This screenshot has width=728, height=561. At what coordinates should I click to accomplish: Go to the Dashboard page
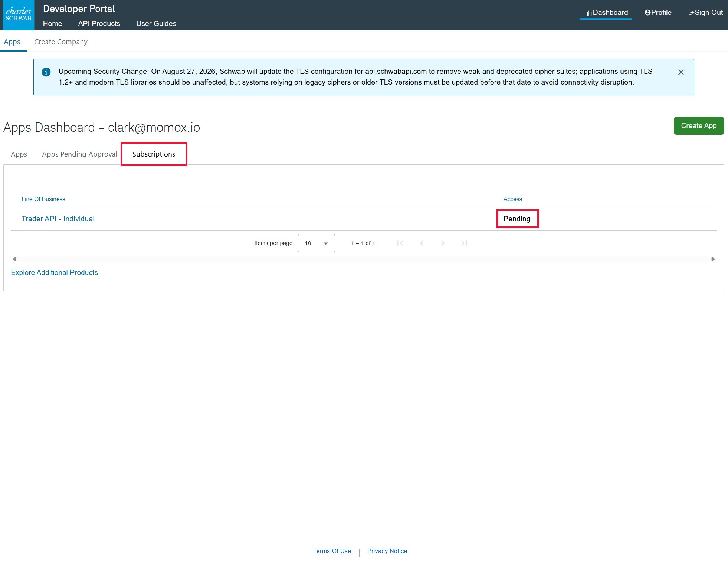[x=607, y=13]
